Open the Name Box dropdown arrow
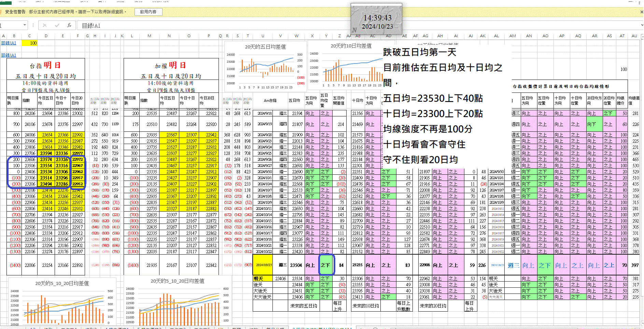 [x=25, y=25]
